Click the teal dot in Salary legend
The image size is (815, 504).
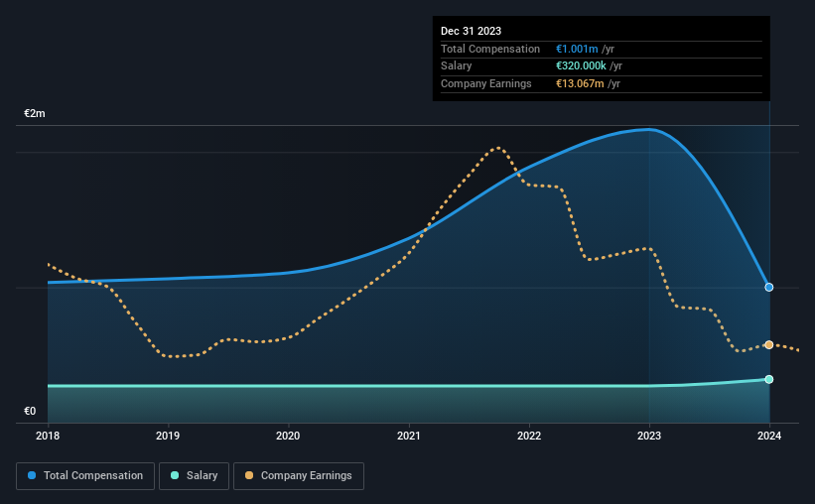click(175, 475)
